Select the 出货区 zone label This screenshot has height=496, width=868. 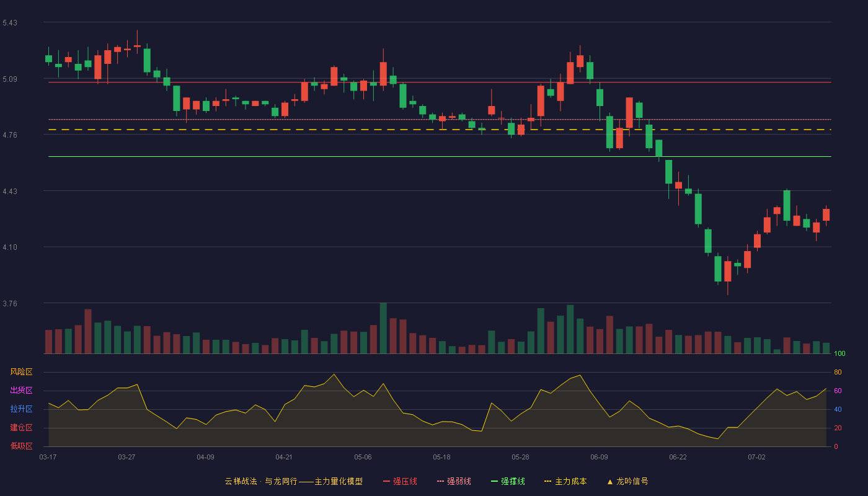click(21, 391)
